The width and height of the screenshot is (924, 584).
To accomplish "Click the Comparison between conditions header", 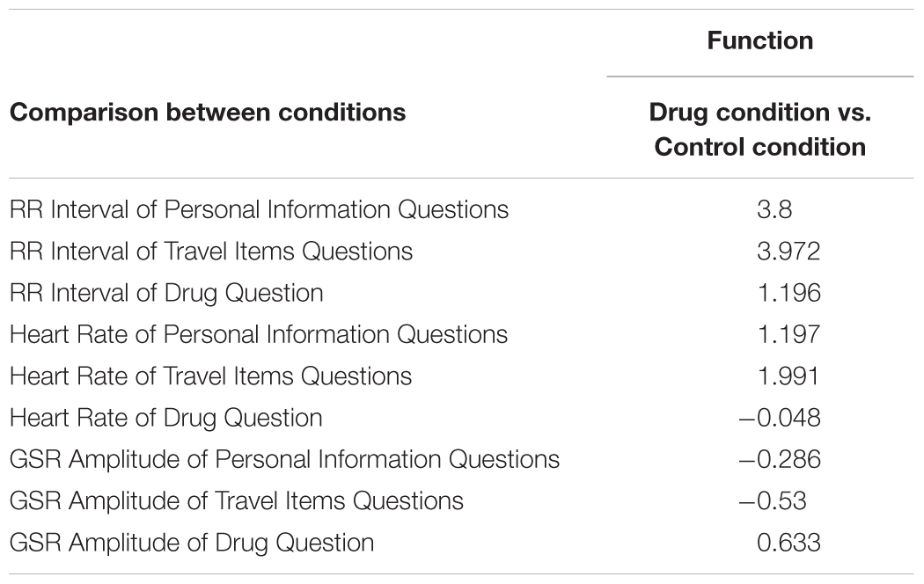I will coord(208,113).
